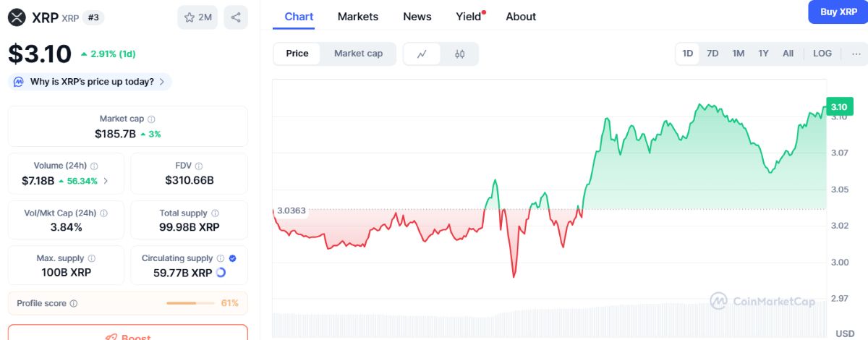Select the Price toggle
Screen dimensions: 868x340
pos(297,54)
